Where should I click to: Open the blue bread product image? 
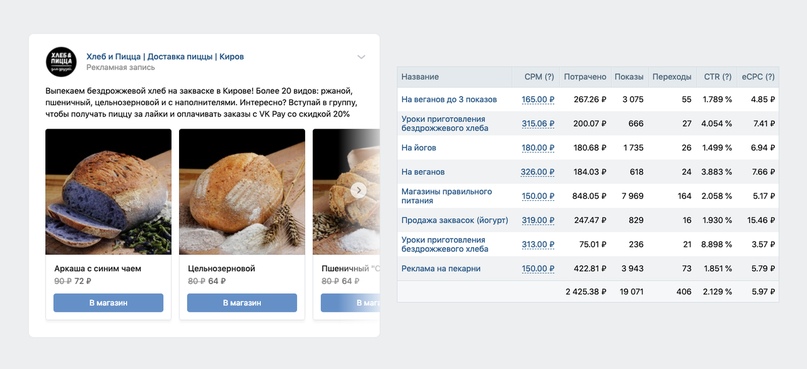pos(108,191)
